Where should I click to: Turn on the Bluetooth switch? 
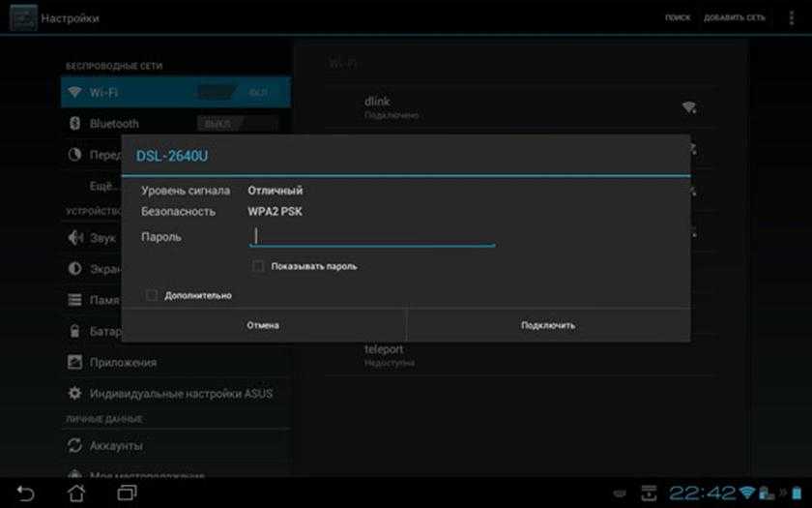point(237,124)
